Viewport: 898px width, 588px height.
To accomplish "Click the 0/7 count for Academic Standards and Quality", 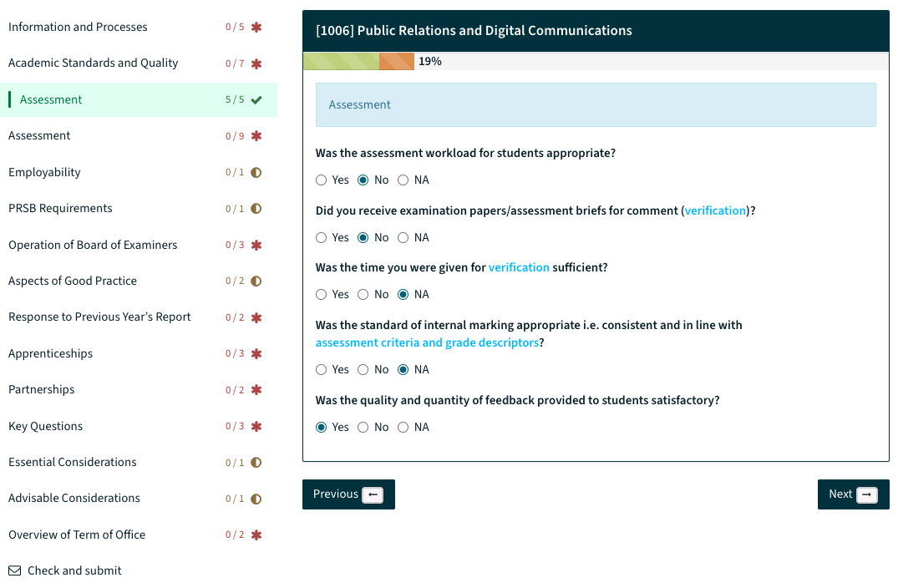I will (x=235, y=63).
